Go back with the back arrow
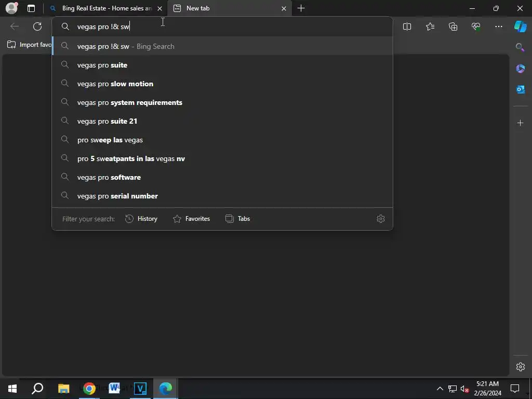 click(x=14, y=26)
